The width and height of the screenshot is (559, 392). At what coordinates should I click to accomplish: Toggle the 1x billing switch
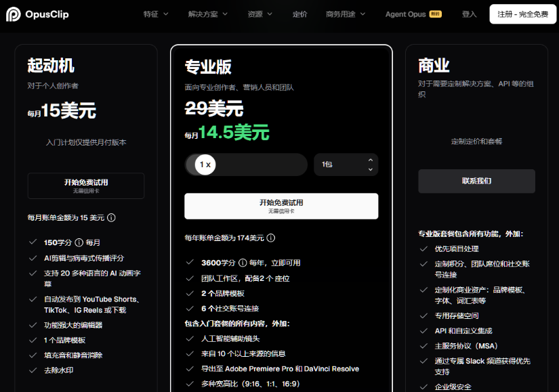tap(246, 165)
